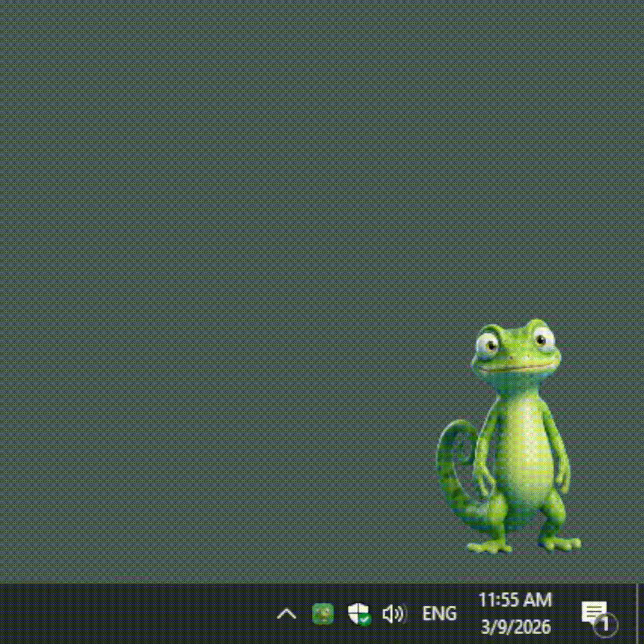The width and height of the screenshot is (644, 644).
Task: Click the green checkmark on the security shield
Action: pos(364,619)
